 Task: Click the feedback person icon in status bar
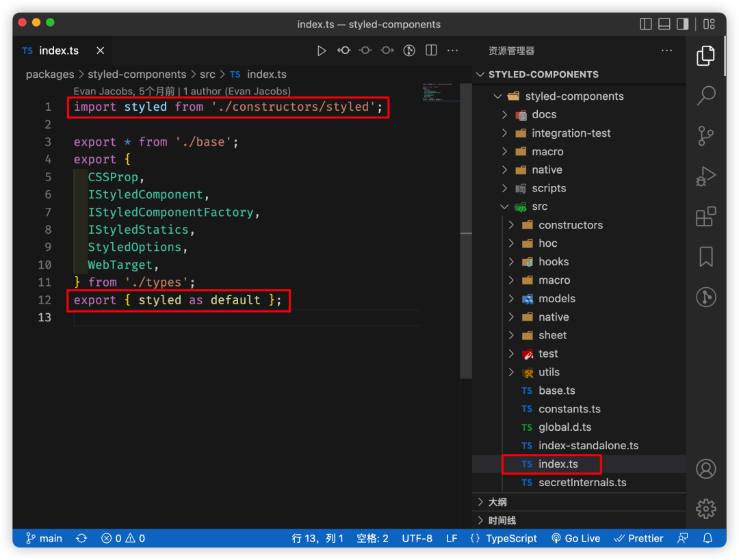click(682, 538)
